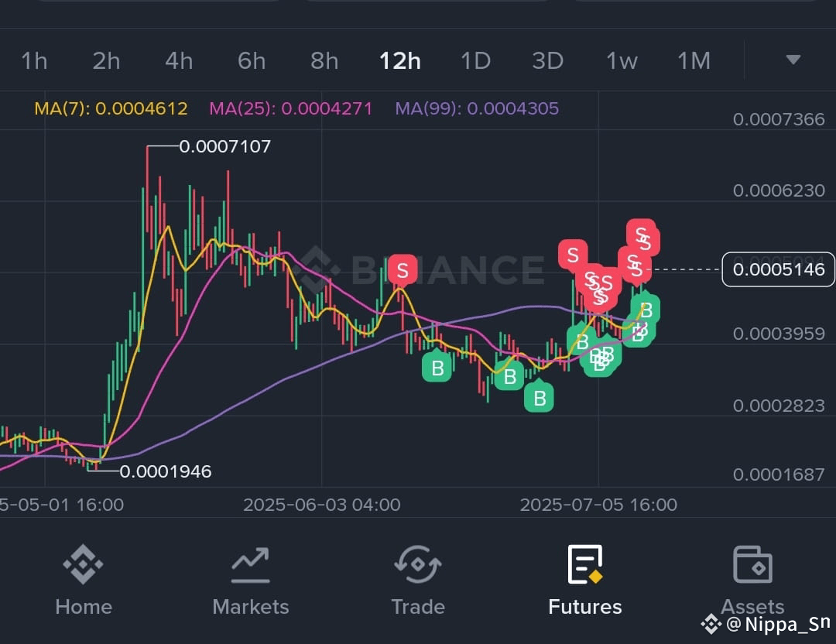Tap the Buy marker below 0.0003959 dip
The image size is (836, 644).
coord(437,365)
